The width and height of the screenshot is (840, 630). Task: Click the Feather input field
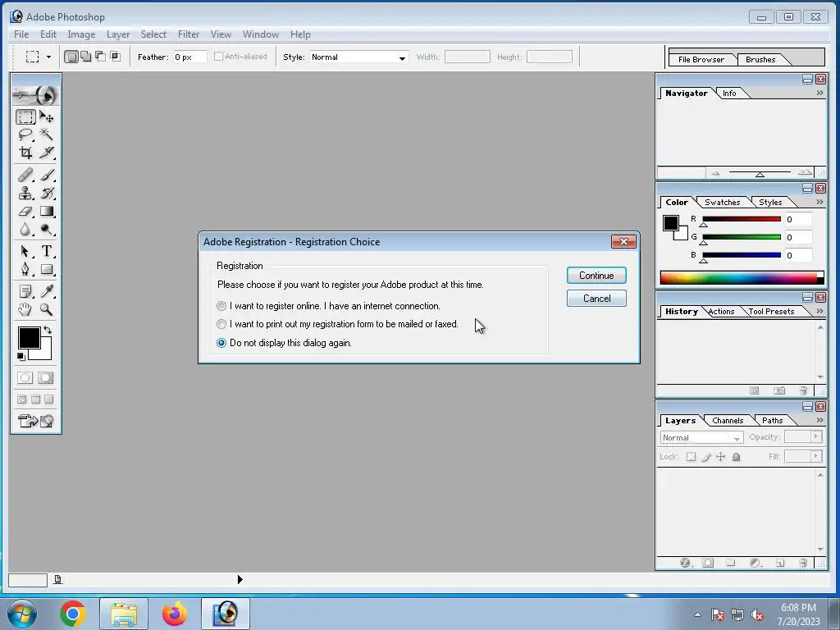tap(189, 57)
